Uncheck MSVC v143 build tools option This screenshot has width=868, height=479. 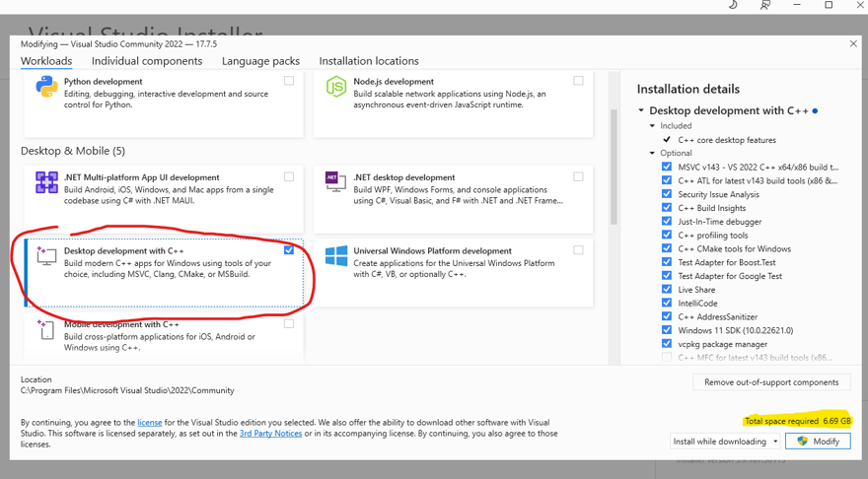667,167
